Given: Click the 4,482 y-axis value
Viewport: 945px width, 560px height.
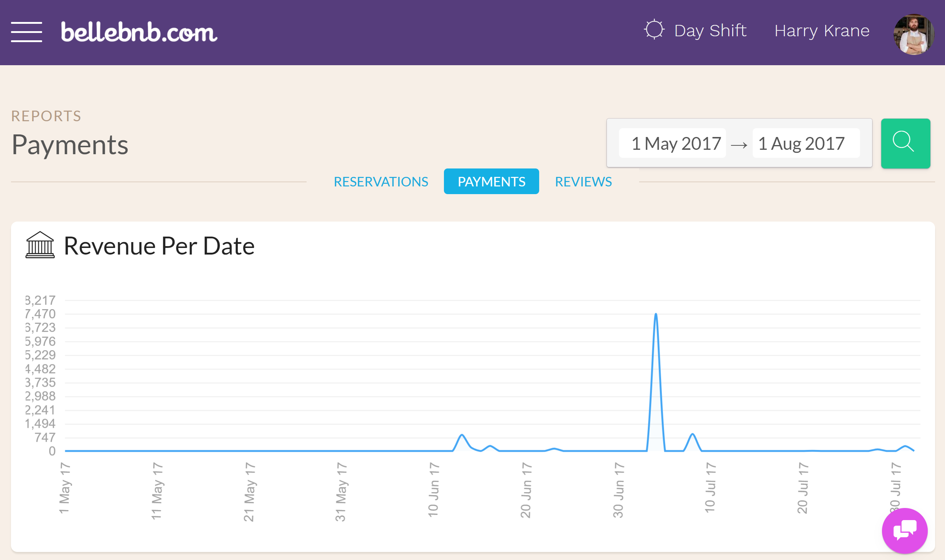Looking at the screenshot, I should (x=40, y=369).
